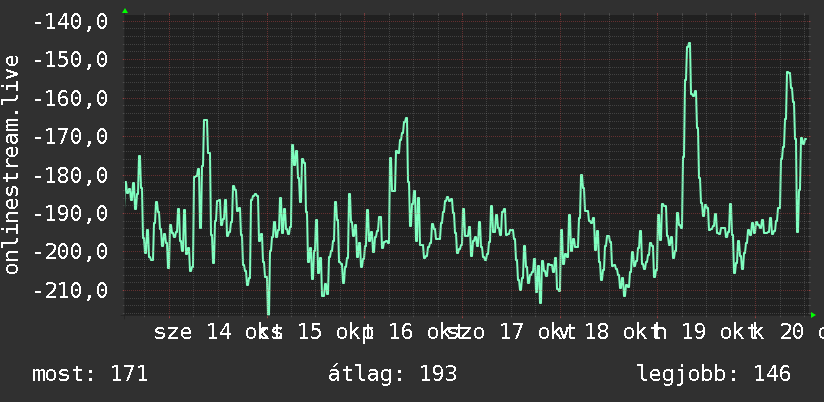Screen dimensions: 824x402
Task: Click the '20' date label
Action: coord(792,332)
